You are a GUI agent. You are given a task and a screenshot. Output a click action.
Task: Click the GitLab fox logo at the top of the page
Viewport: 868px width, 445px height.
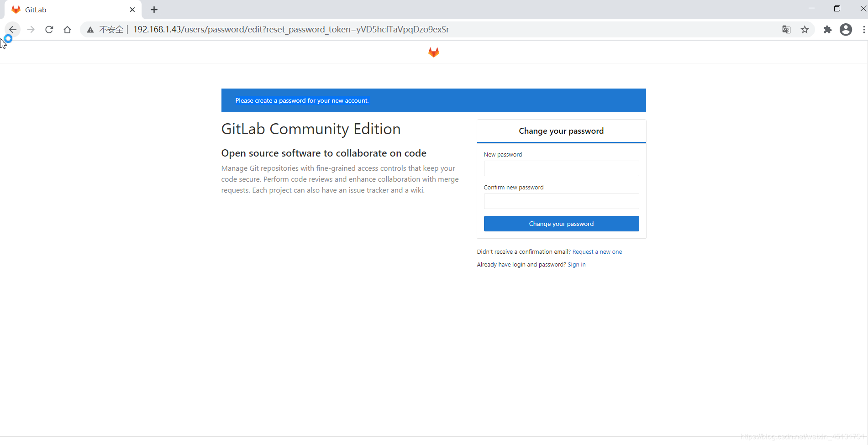(434, 52)
